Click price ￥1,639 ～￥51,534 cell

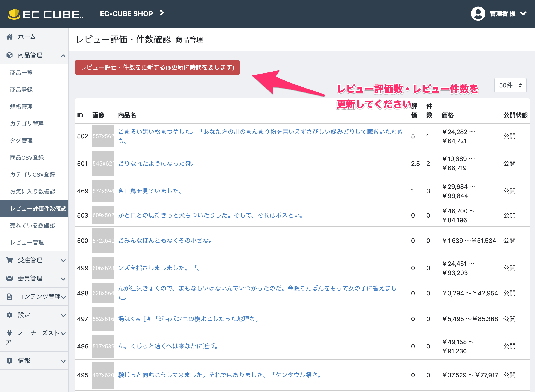(469, 241)
